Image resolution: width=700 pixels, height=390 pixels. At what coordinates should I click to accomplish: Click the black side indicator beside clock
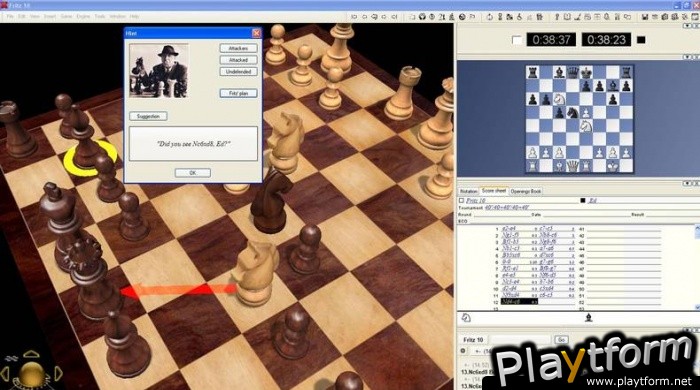pyautogui.click(x=641, y=40)
